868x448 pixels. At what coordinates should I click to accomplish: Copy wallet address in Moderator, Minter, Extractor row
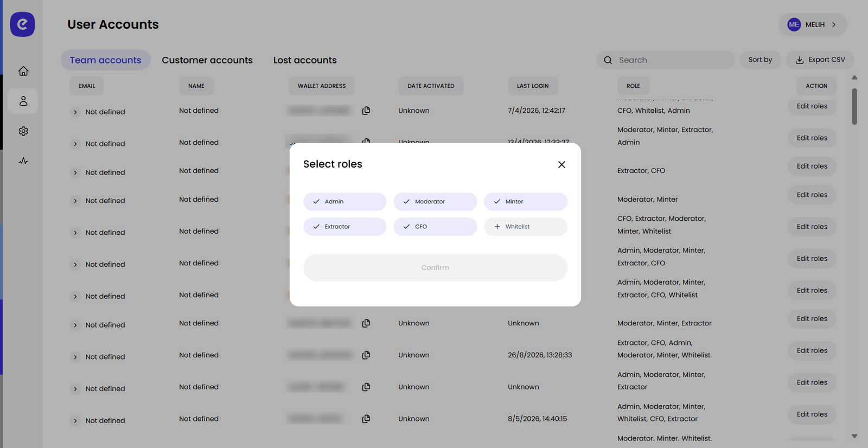(366, 323)
